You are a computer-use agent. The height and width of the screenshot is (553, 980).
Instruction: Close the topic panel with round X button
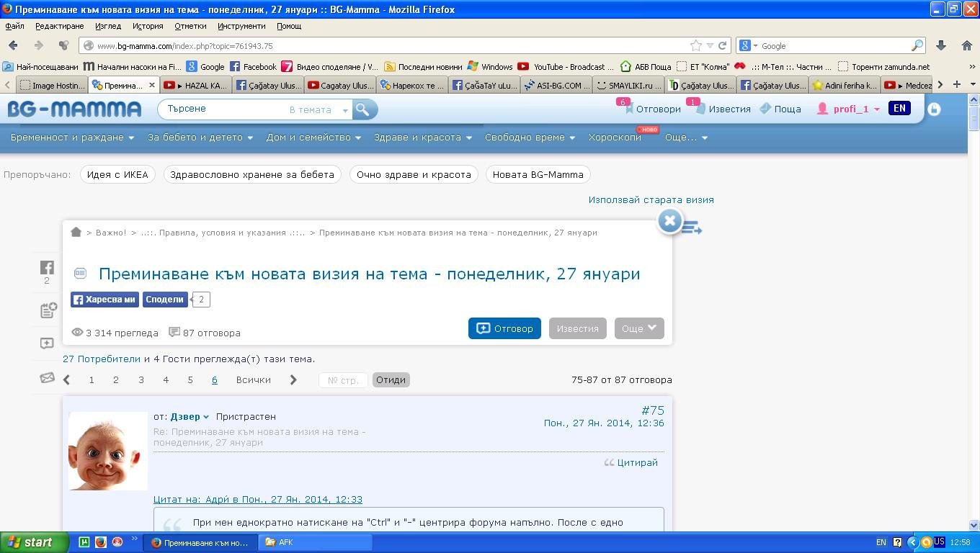point(669,221)
